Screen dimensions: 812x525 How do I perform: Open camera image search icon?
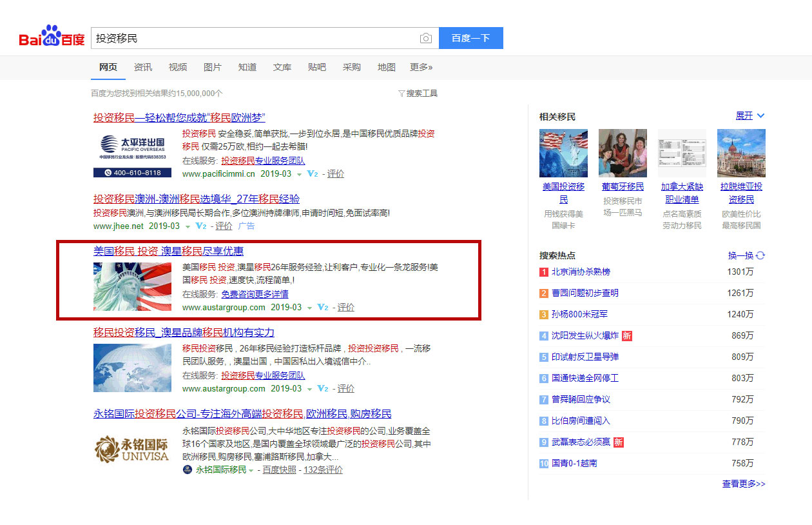[x=425, y=39]
